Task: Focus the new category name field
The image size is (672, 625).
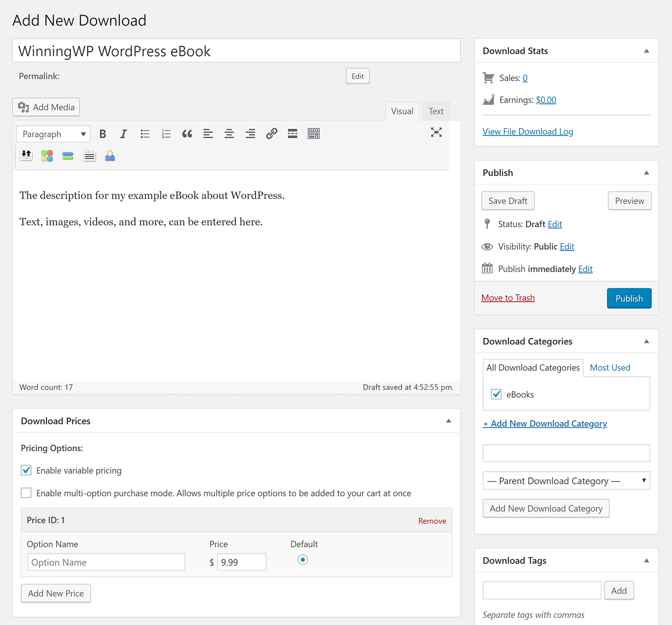Action: click(566, 453)
